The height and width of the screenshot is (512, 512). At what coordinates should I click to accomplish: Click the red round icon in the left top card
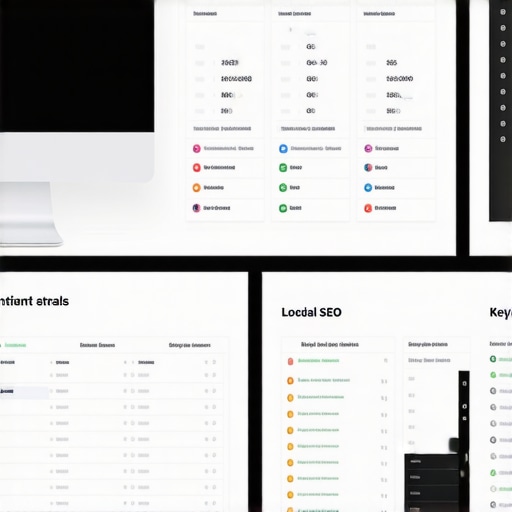click(197, 168)
